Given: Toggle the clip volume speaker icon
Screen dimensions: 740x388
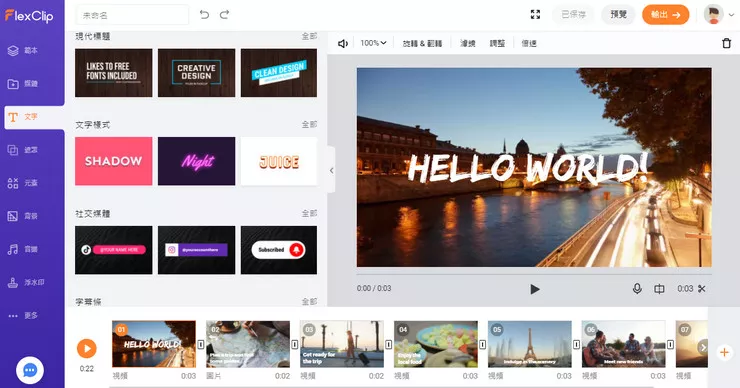Looking at the screenshot, I should 343,43.
